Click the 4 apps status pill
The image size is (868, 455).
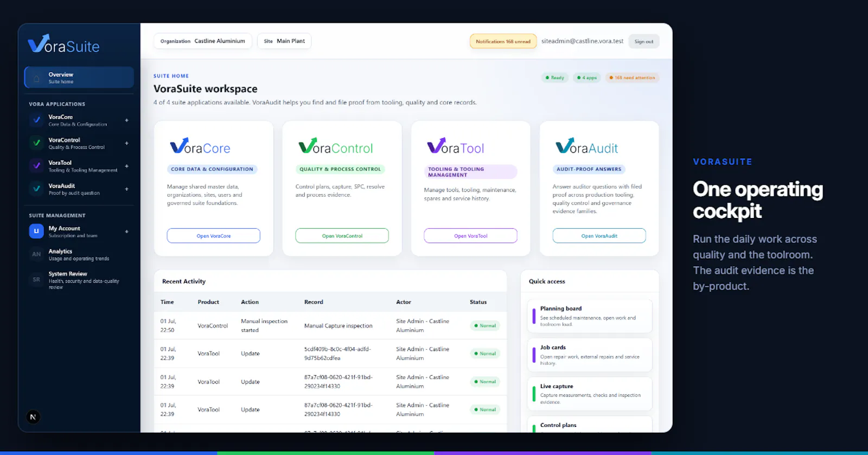click(x=587, y=78)
